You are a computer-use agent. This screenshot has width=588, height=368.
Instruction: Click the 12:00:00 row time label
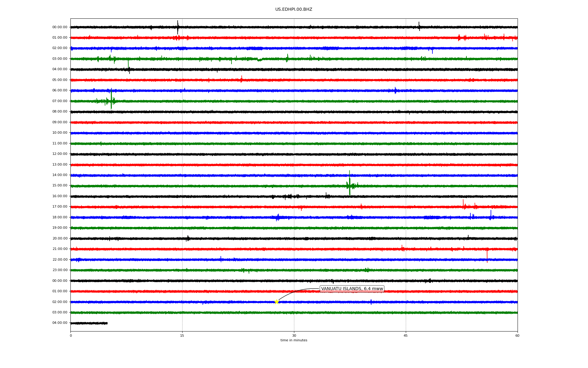click(60, 154)
